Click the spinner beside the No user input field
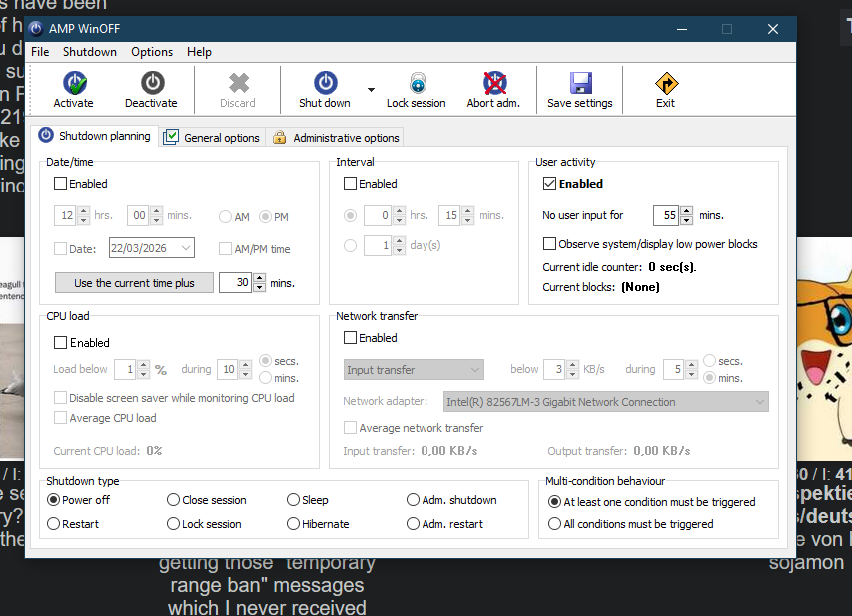Screen dimensions: 852x616 [687, 215]
